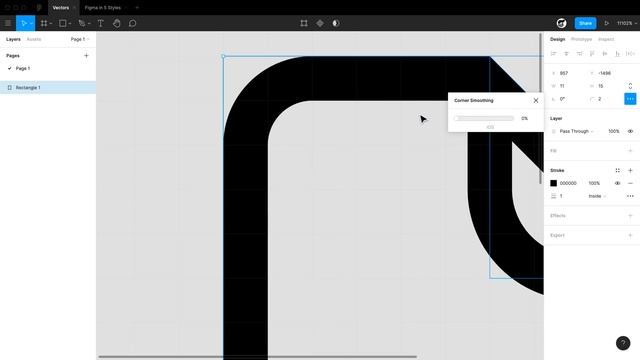The image size is (640, 360).
Task: Open Move tool dropdown arrow
Action: [x=31, y=24]
